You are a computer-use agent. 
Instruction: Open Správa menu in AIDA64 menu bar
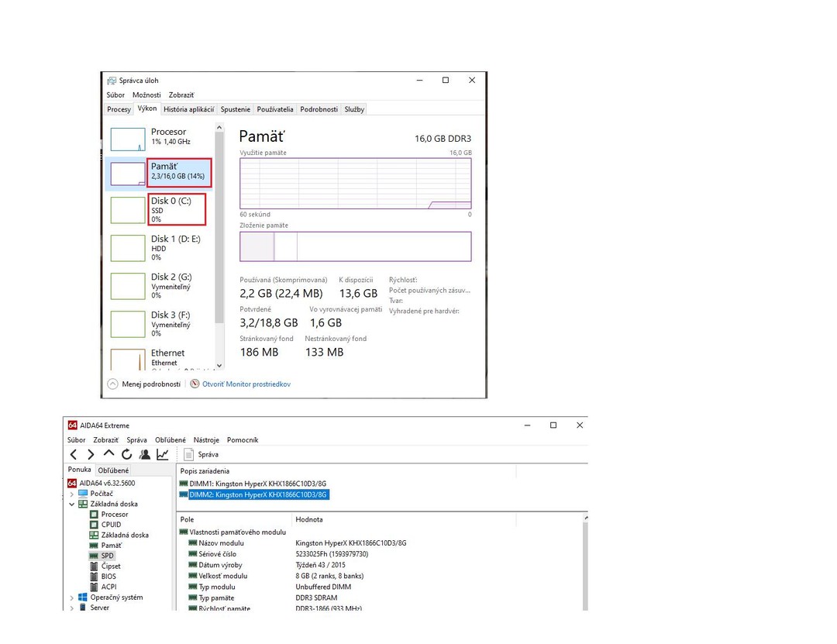(x=136, y=440)
